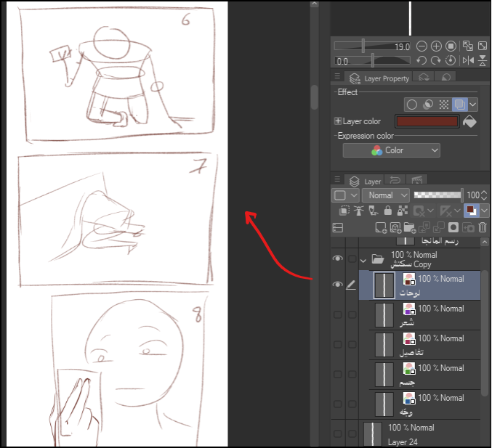The image size is (492, 448).
Task: Zoom out in the Navigator panel
Action: point(422,46)
